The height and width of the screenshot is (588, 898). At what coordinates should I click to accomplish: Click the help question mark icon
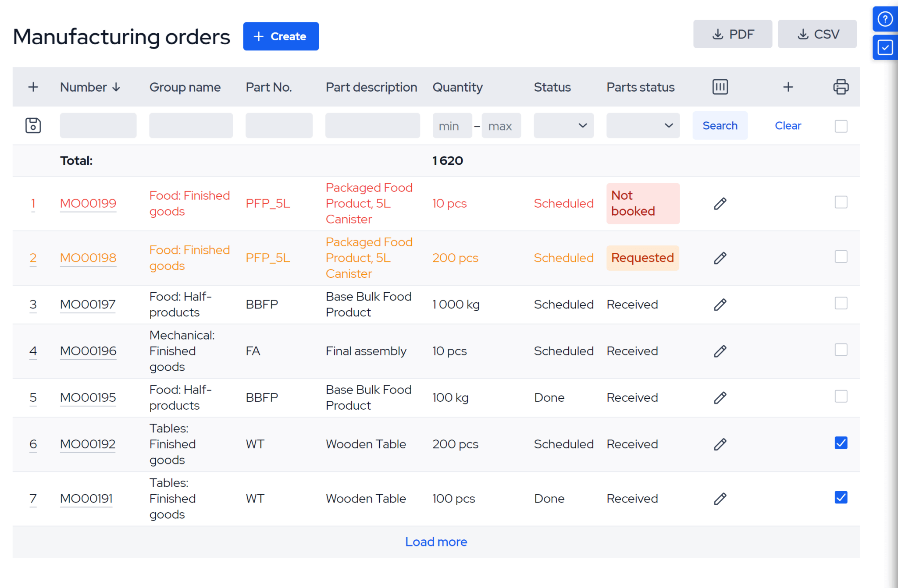pos(885,19)
